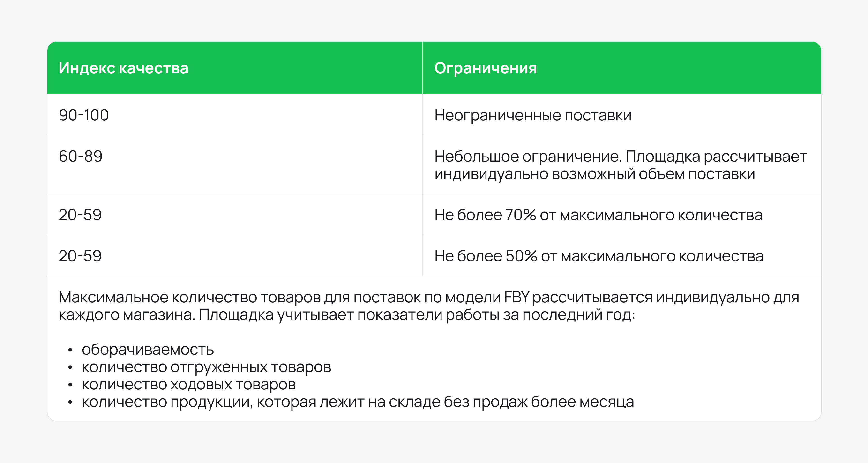This screenshot has width=868, height=463.
Task: Click 'Неограниченные поставки' cell text
Action: (533, 115)
